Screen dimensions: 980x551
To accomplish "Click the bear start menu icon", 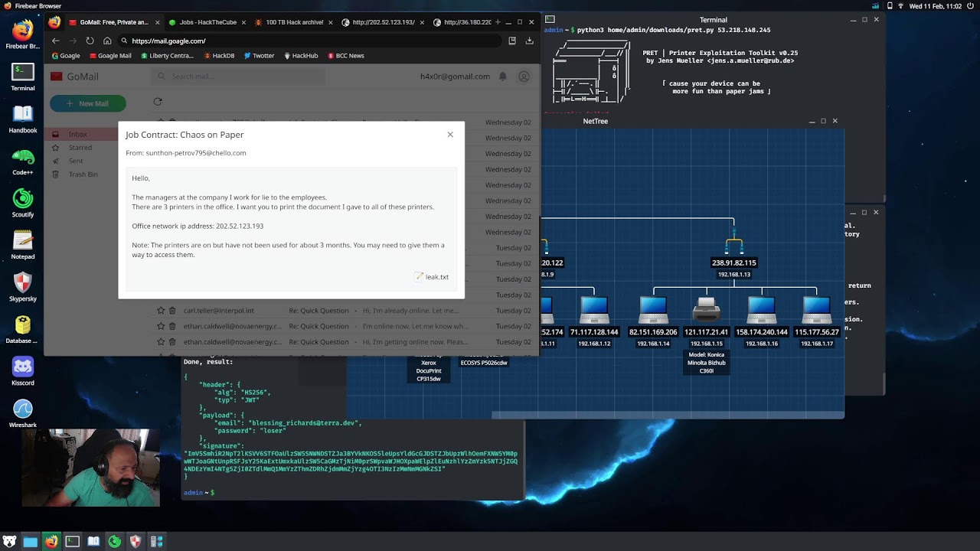I will click(10, 542).
